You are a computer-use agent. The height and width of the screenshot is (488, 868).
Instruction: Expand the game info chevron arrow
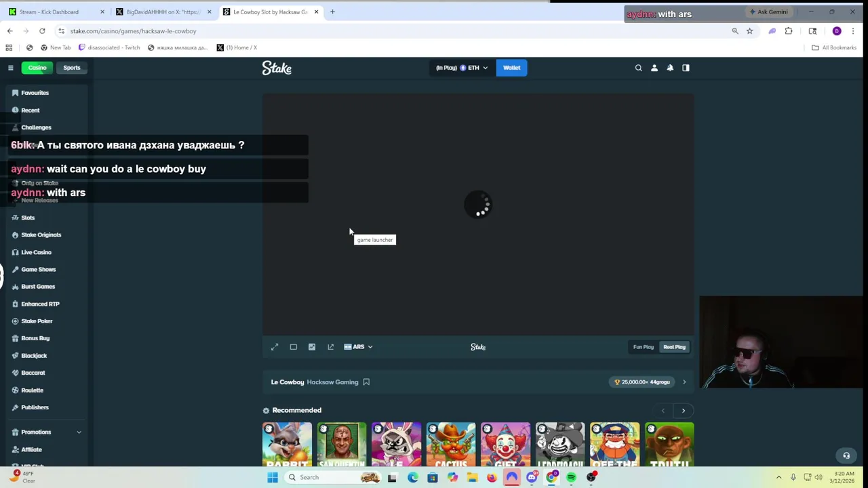click(684, 382)
